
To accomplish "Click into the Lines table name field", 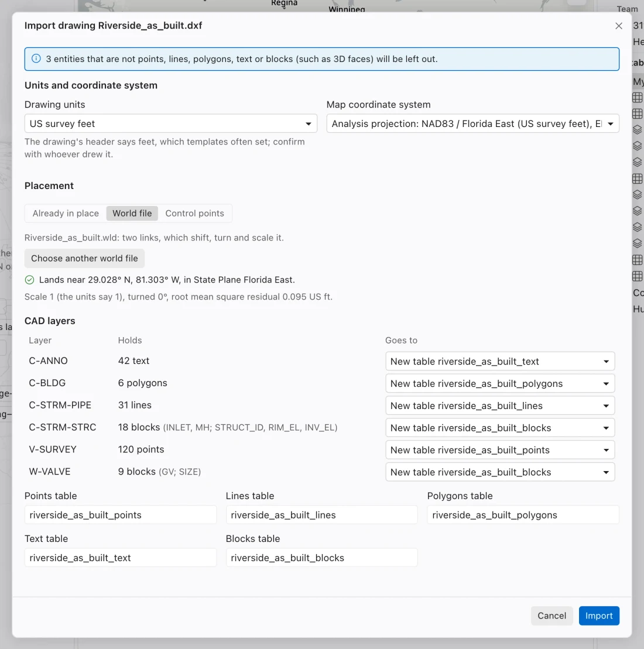I will click(x=322, y=515).
